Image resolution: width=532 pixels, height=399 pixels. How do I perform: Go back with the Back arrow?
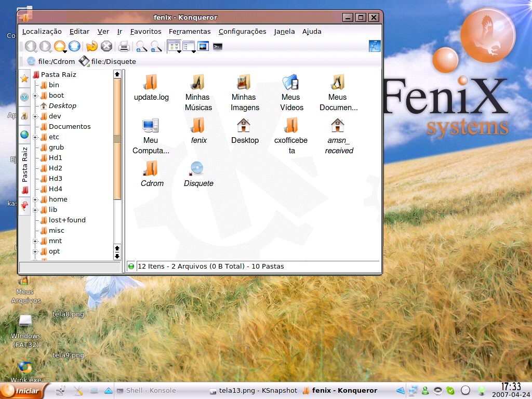coord(31,46)
